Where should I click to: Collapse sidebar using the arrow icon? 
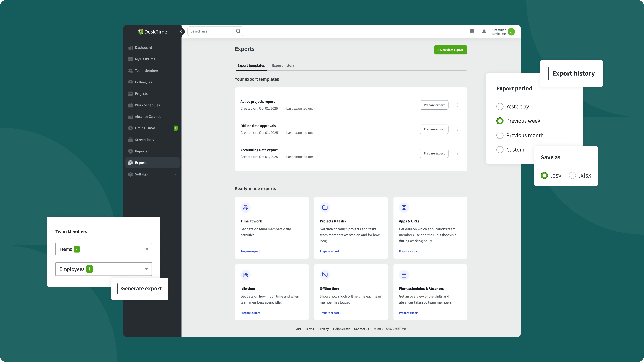[x=181, y=32]
